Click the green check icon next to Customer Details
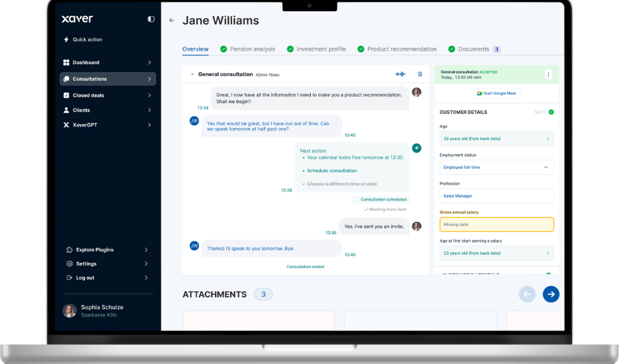 551,112
